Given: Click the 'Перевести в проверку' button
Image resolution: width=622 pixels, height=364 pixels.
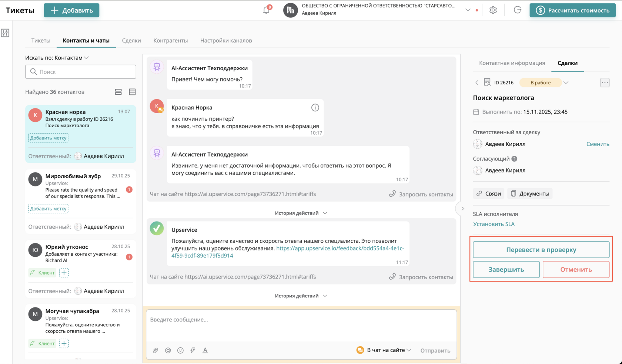Looking at the screenshot, I should click(541, 250).
